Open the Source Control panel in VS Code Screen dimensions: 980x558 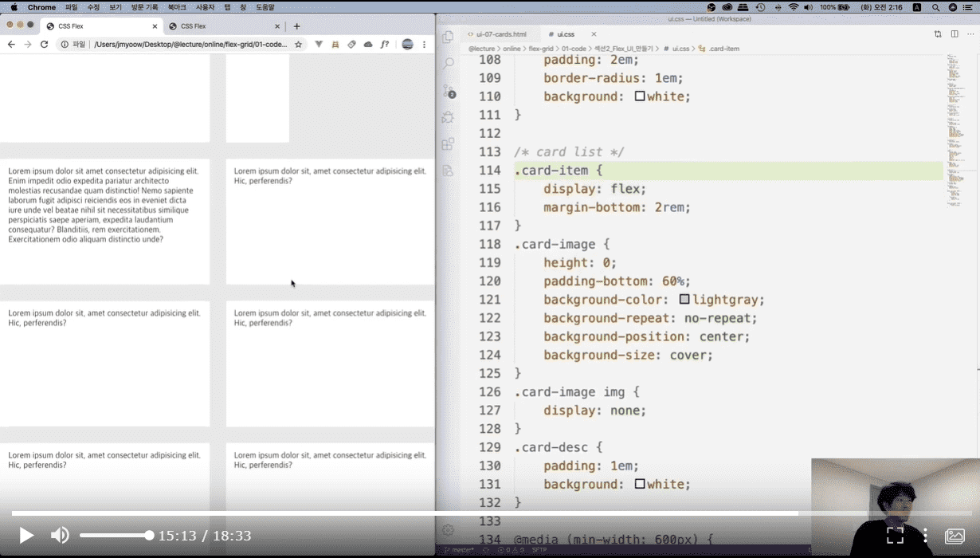[x=449, y=91]
